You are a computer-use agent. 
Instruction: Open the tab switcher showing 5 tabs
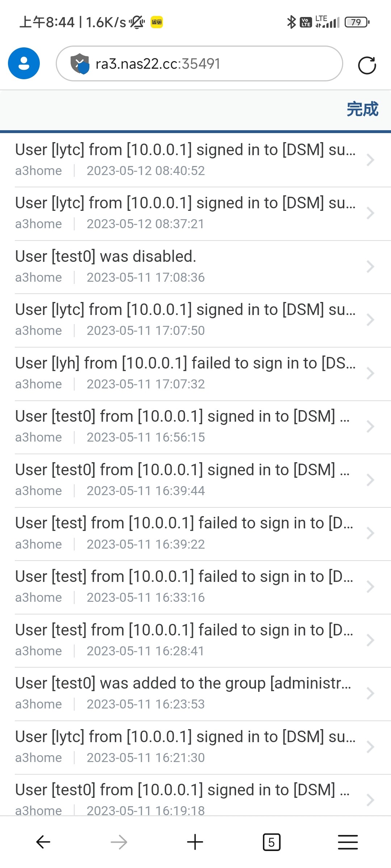tap(271, 842)
